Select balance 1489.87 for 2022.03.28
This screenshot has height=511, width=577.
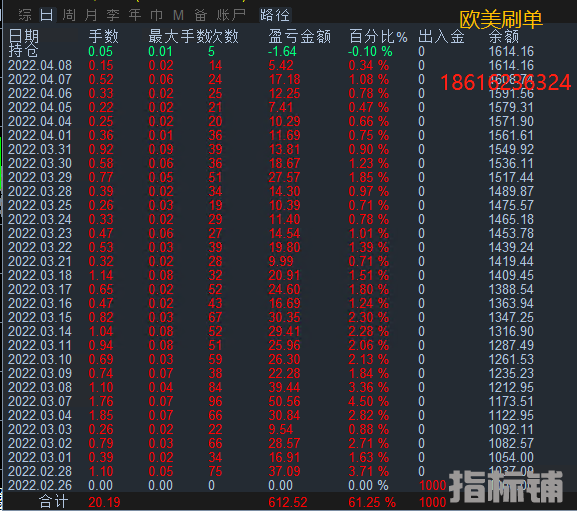coord(511,191)
